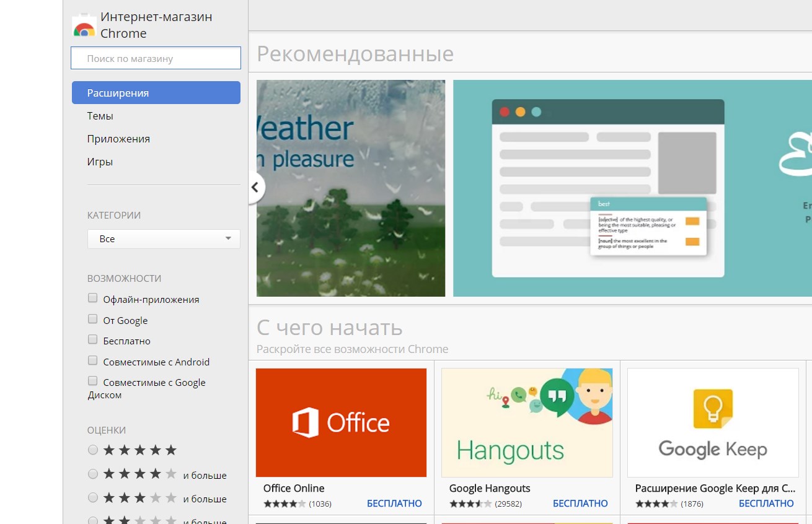Click the previous slide arrow on carousel
Screen dimensions: 812x524
click(x=255, y=187)
